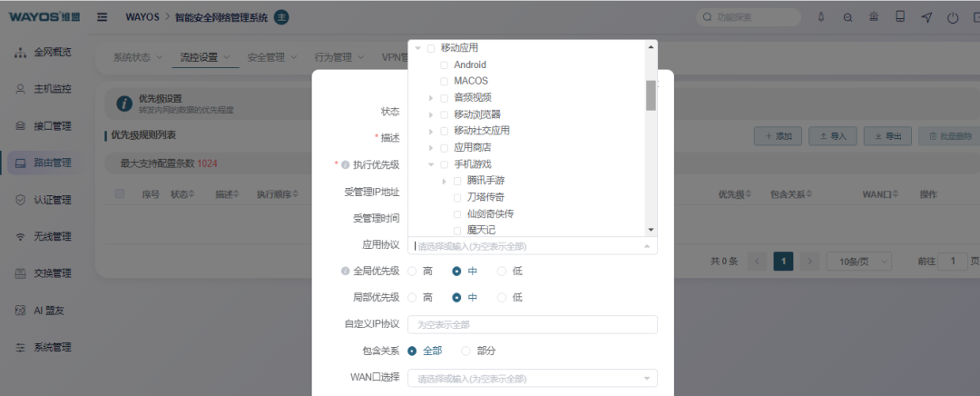Viewport: 980px width, 396px height.
Task: Select 包含关系 部分 radio button
Action: point(465,351)
